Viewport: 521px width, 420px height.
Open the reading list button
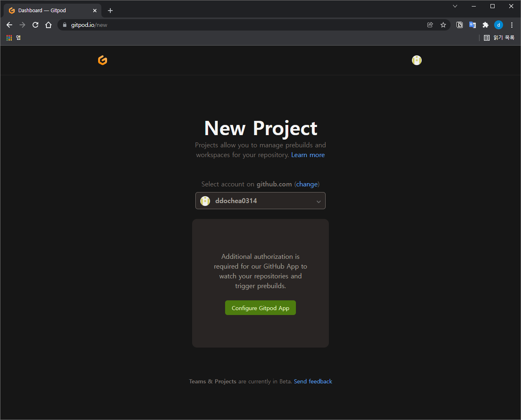point(499,37)
